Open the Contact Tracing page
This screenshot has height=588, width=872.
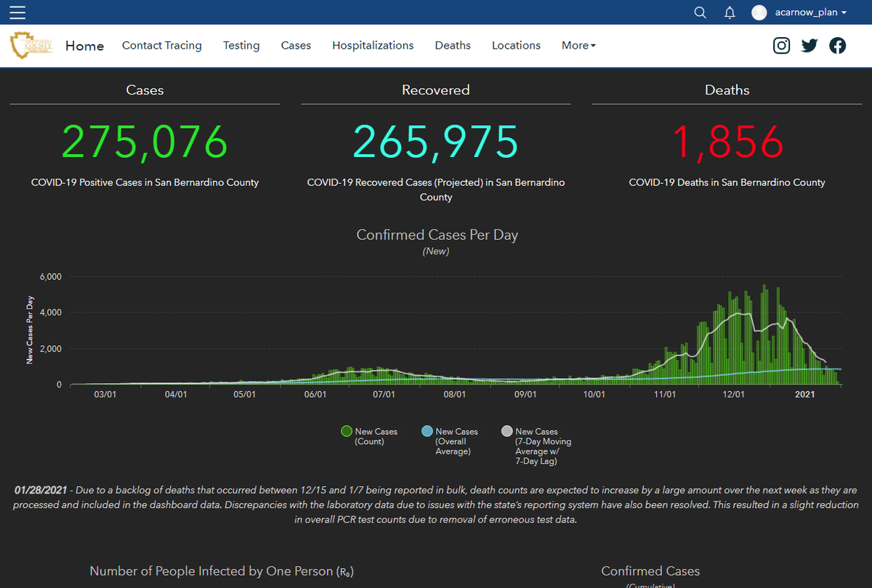[162, 45]
